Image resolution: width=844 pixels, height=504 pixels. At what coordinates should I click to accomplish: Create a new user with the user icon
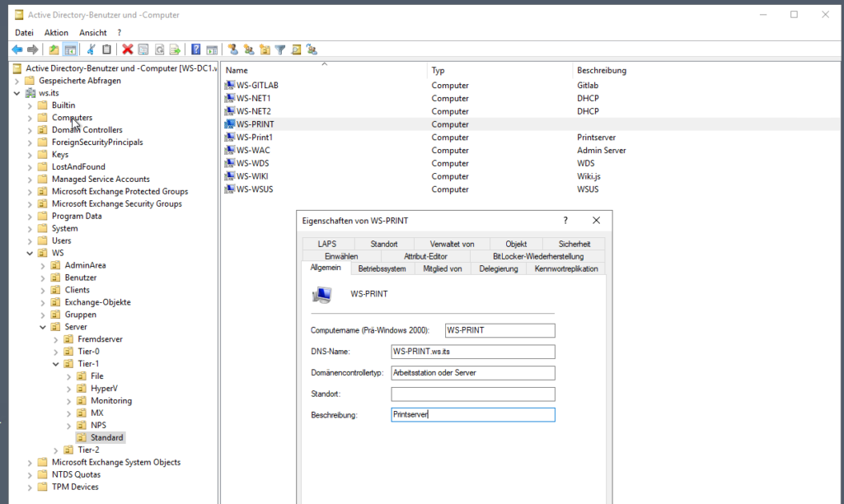click(x=232, y=49)
